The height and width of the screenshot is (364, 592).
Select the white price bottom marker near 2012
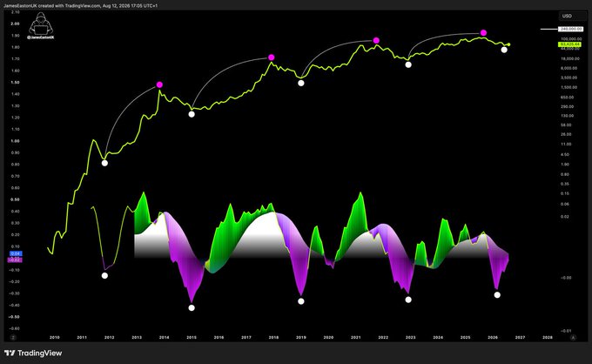pos(104,163)
